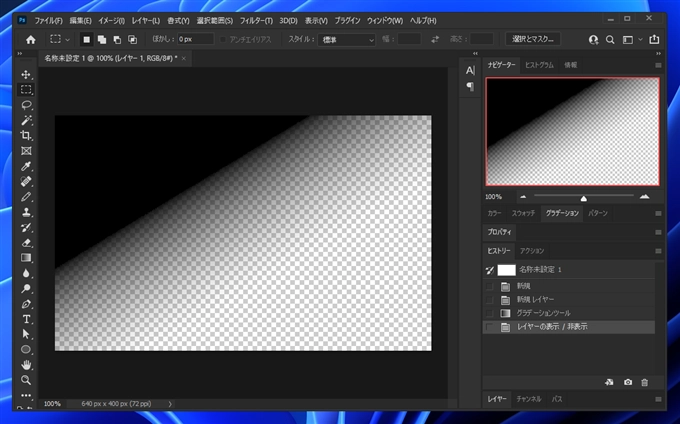Screen dimensions: 680x424
Task: Select the Crop tool
Action: (x=26, y=135)
